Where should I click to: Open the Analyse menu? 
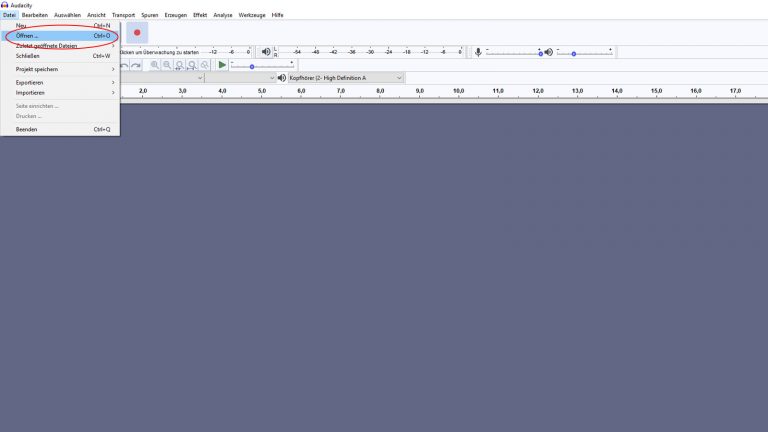(x=223, y=15)
